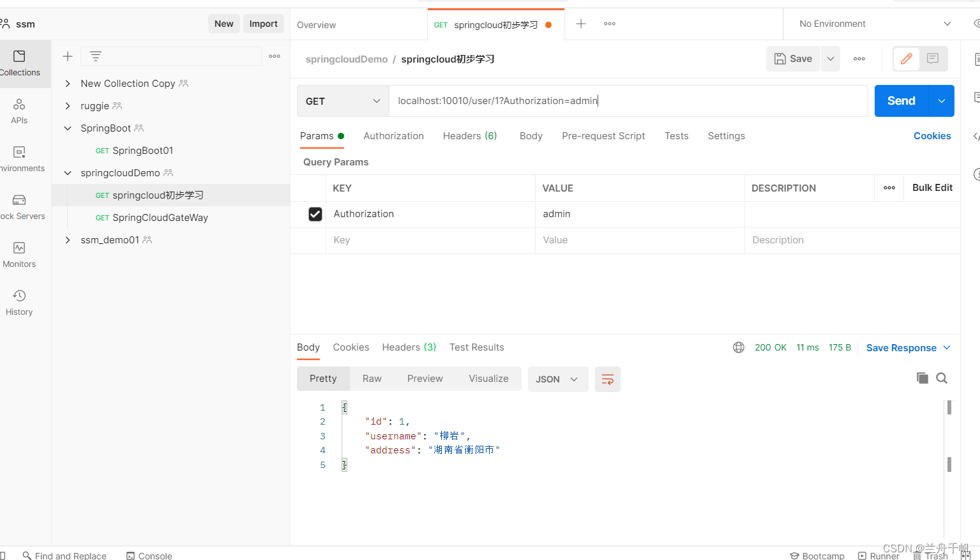Open the Pre-request Script tab
The image size is (980, 560).
[603, 136]
